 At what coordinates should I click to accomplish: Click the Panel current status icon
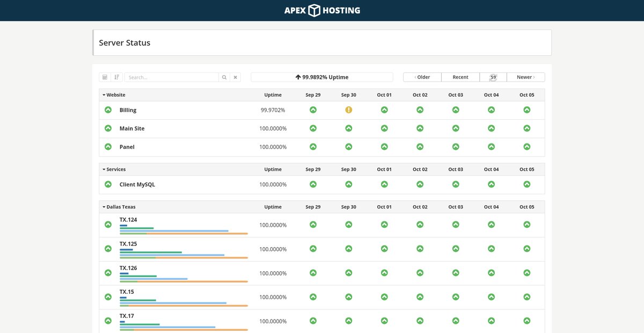(x=108, y=147)
